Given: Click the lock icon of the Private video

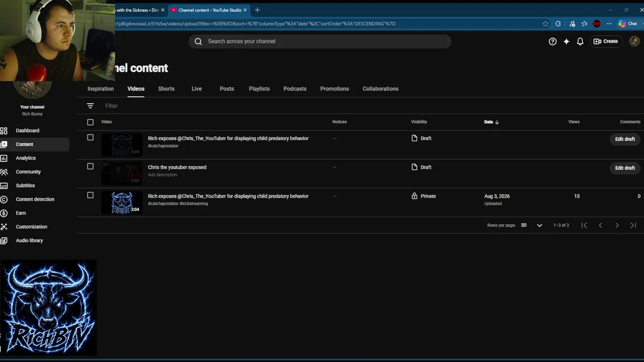Looking at the screenshot, I should click(415, 196).
